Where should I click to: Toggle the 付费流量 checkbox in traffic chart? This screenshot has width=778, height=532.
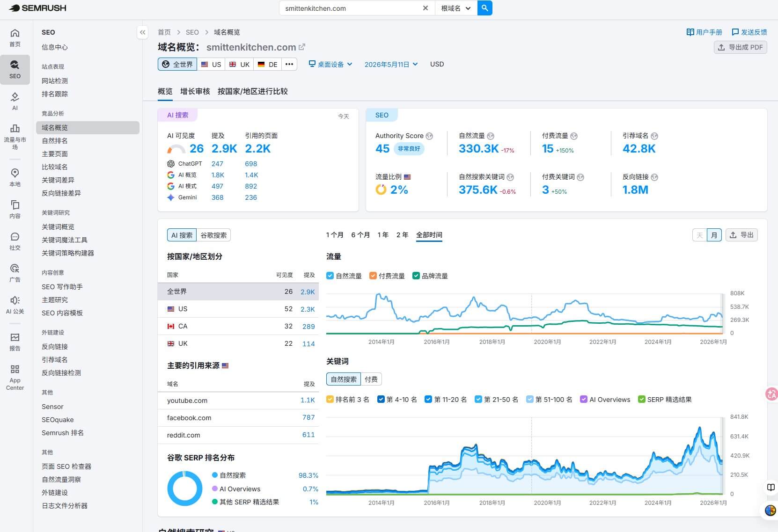pos(373,276)
